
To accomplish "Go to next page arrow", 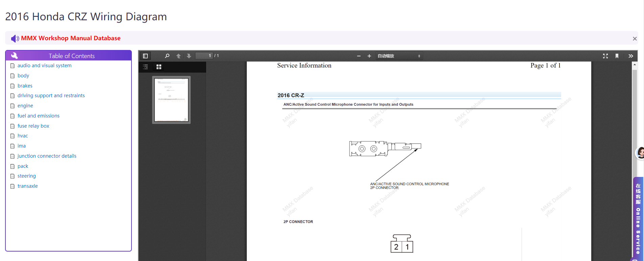I will (189, 56).
